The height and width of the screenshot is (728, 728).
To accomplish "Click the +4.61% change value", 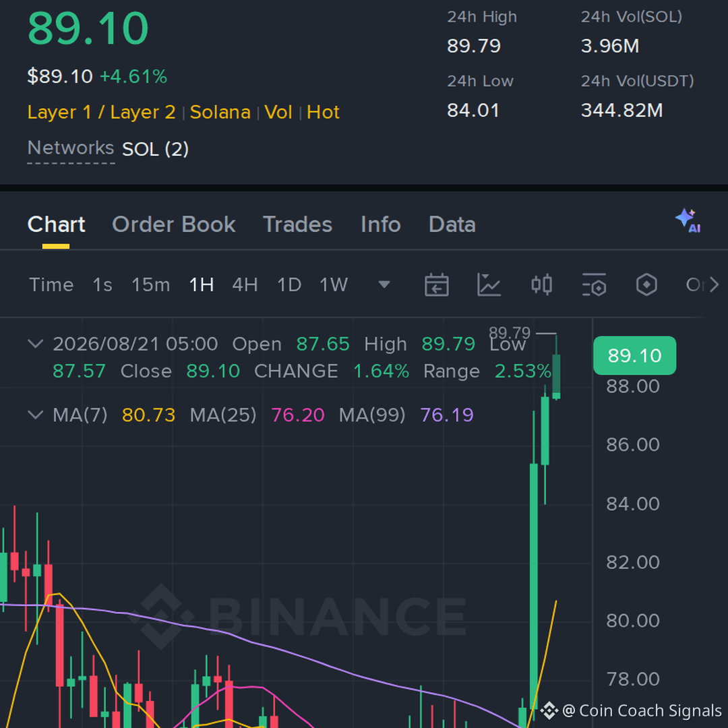I will (133, 77).
